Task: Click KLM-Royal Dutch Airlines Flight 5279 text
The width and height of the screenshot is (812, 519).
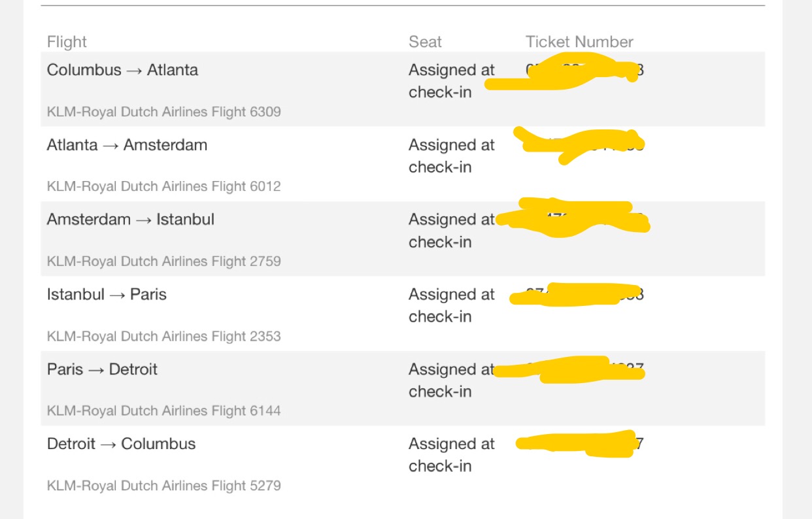Action: [x=164, y=486]
